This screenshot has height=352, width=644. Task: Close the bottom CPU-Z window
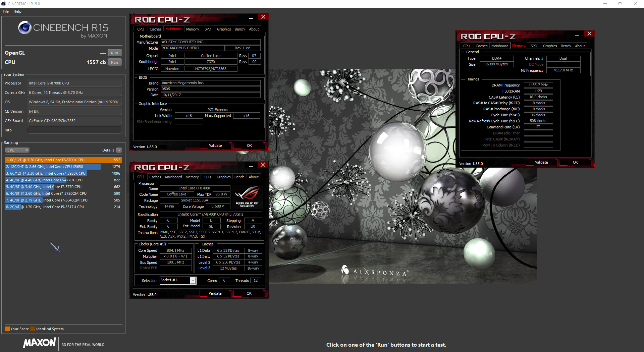coord(263,165)
